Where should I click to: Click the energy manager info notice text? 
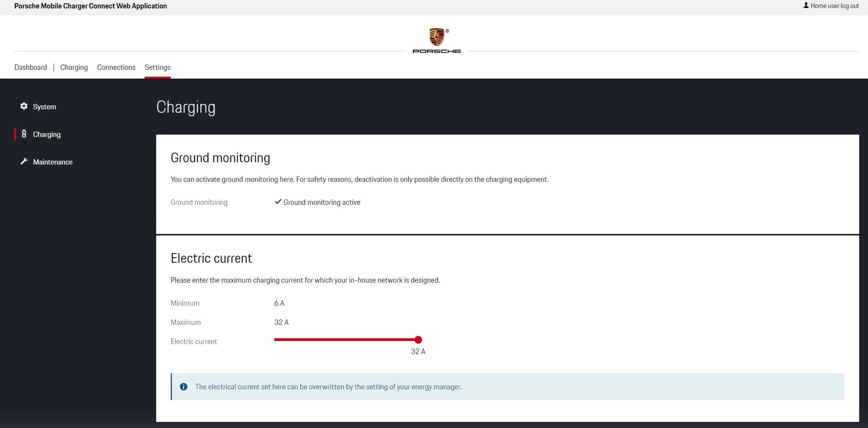pos(328,387)
